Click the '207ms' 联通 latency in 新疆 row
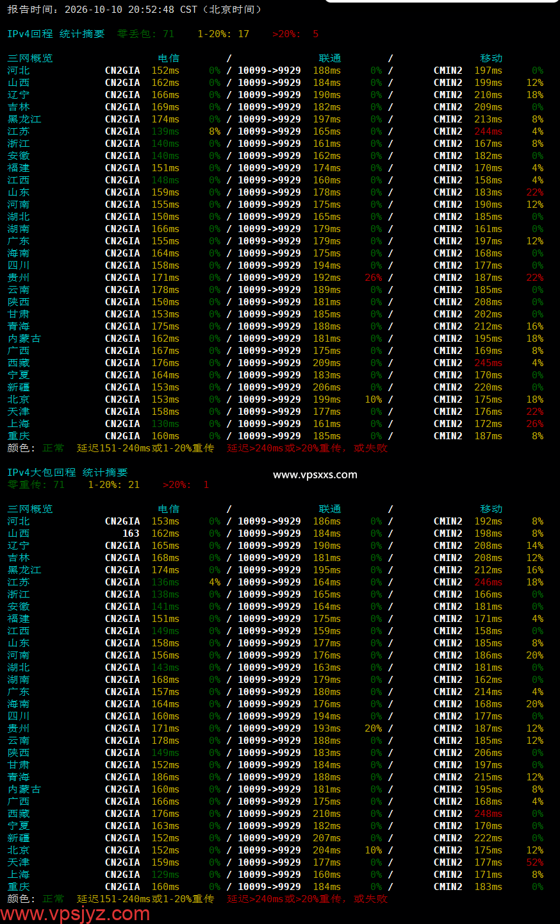Image resolution: width=560 pixels, height=924 pixels. pos(327,838)
